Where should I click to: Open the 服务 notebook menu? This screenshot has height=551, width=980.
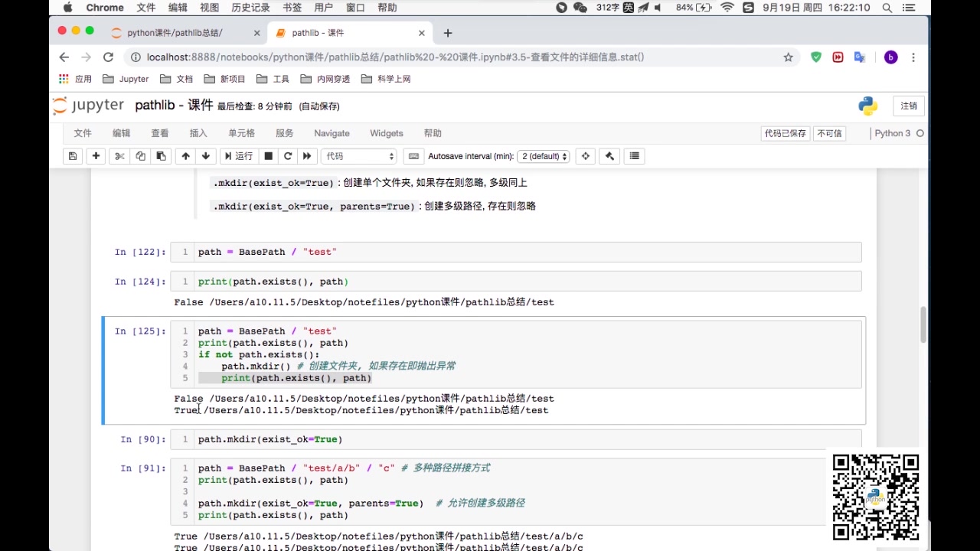[285, 133]
